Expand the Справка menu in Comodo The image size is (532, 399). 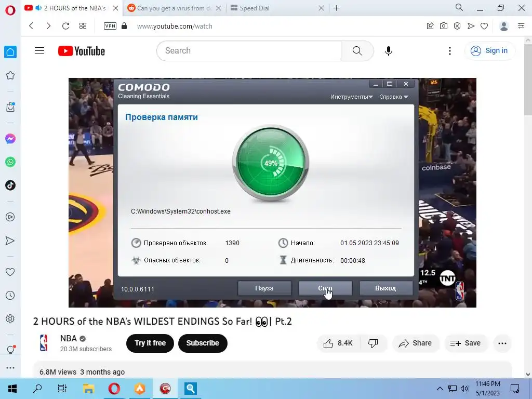point(394,97)
